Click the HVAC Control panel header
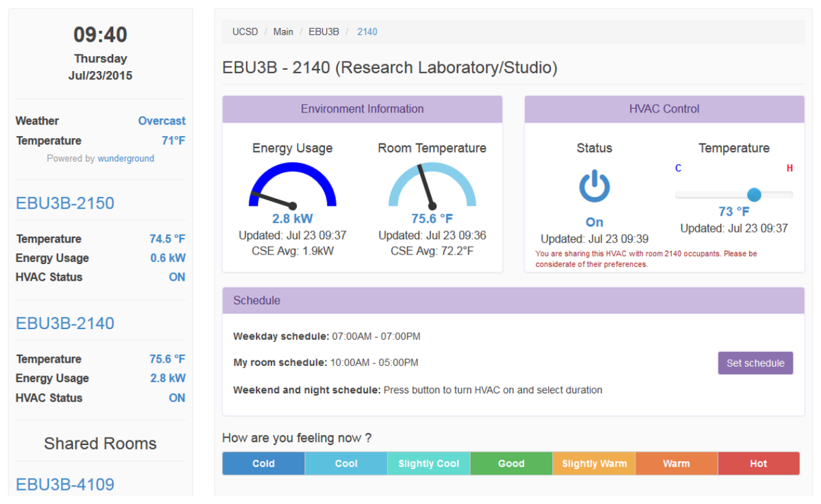The height and width of the screenshot is (504, 821). (664, 109)
